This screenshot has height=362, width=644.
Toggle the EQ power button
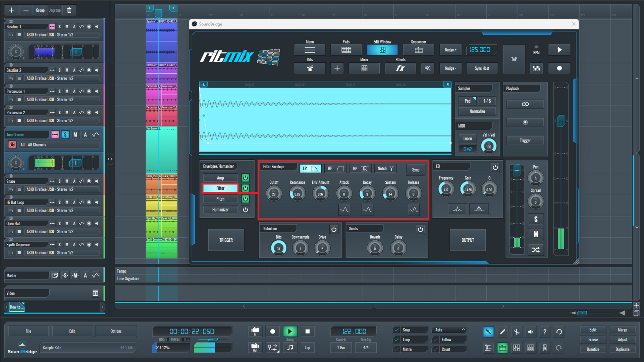tap(495, 167)
